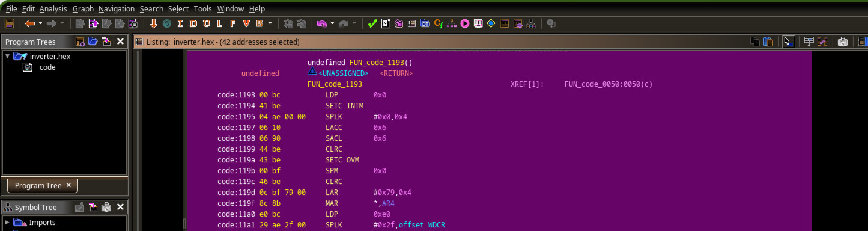
Task: Collapse the inverter.hex tree node
Action: tap(7, 56)
